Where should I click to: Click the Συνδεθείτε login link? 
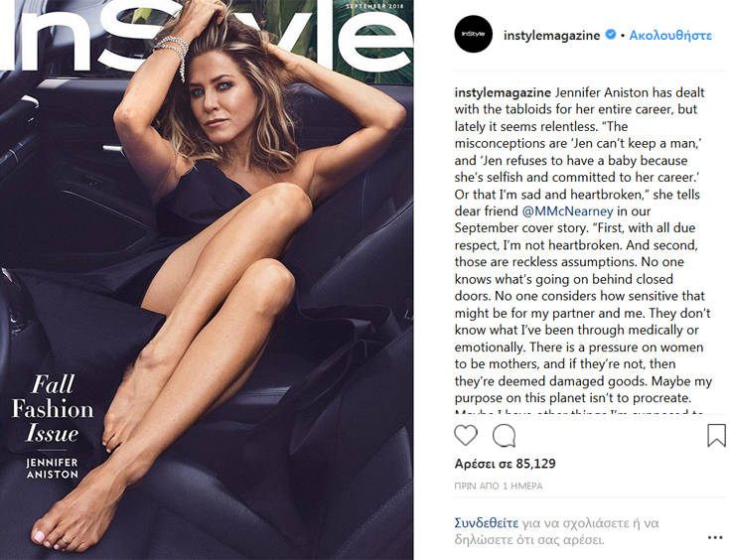tap(487, 522)
